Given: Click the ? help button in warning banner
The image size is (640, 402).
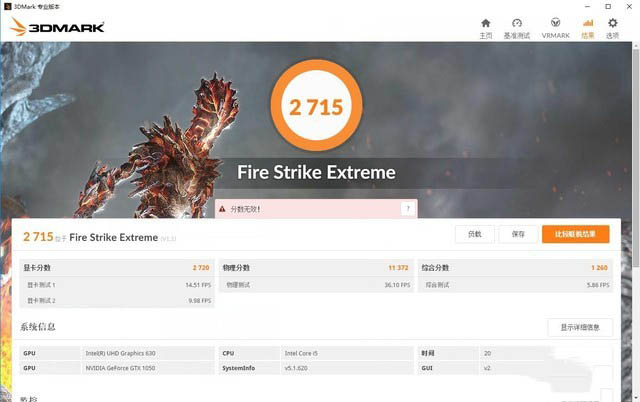Looking at the screenshot, I should [407, 209].
